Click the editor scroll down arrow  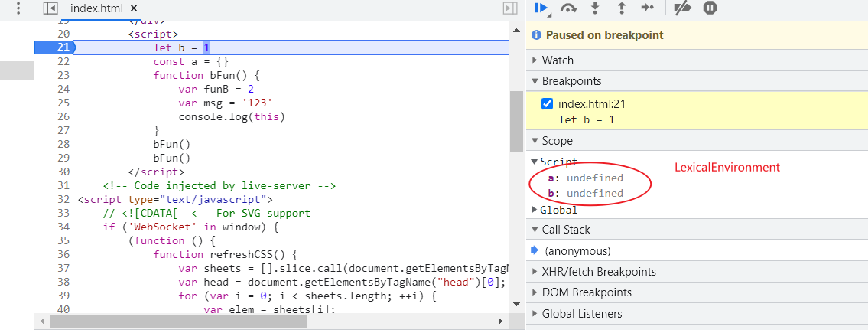[516, 304]
